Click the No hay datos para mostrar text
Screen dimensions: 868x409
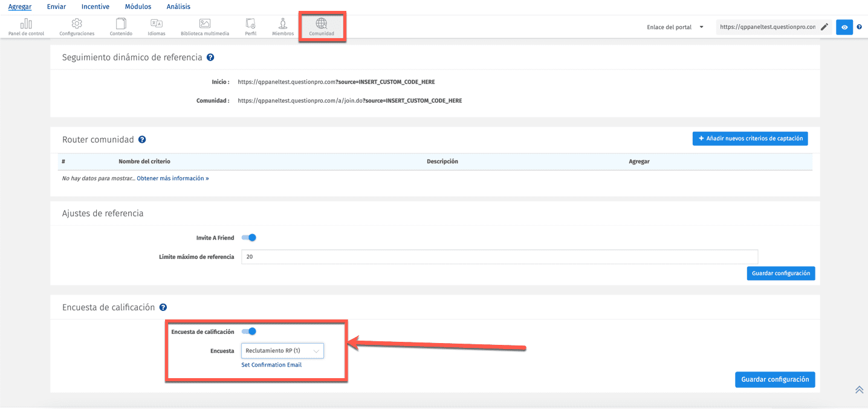point(99,178)
